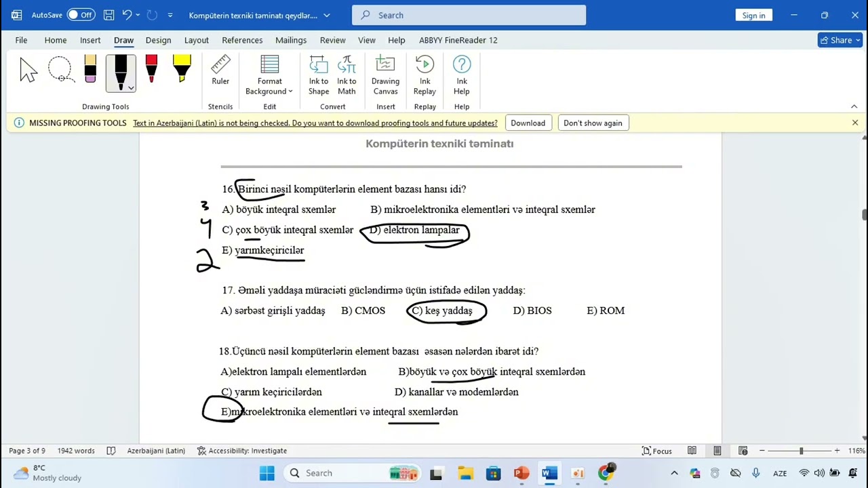Screen dimensions: 868x488
Task: Undo the last action
Action: [x=127, y=15]
